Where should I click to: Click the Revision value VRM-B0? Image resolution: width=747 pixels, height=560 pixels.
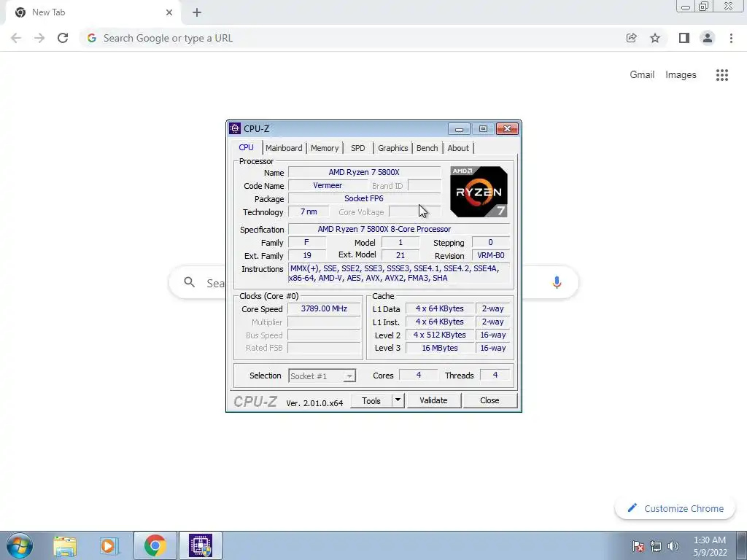(x=491, y=255)
